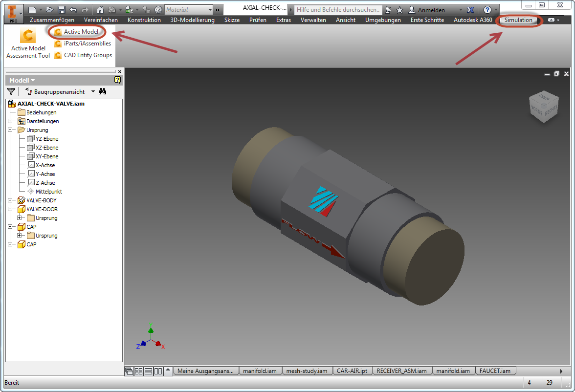Select the YZ-Ebene plane
Image resolution: width=575 pixels, height=392 pixels.
pos(47,139)
